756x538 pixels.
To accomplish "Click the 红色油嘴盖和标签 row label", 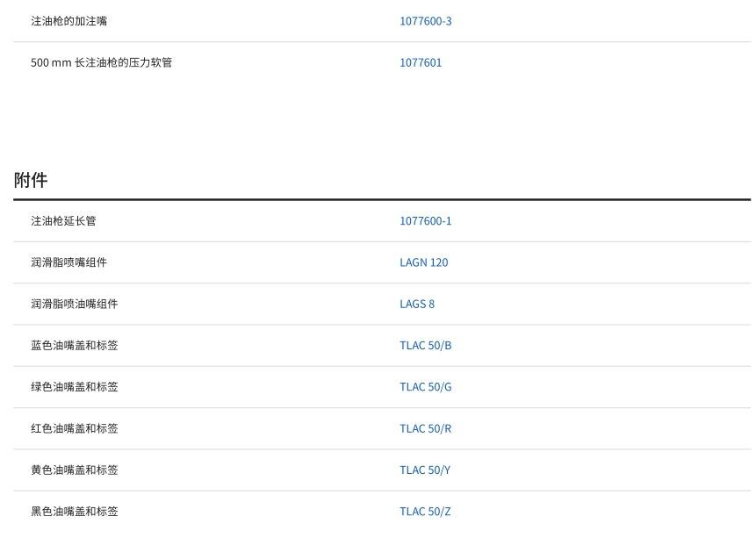I will 74,428.
